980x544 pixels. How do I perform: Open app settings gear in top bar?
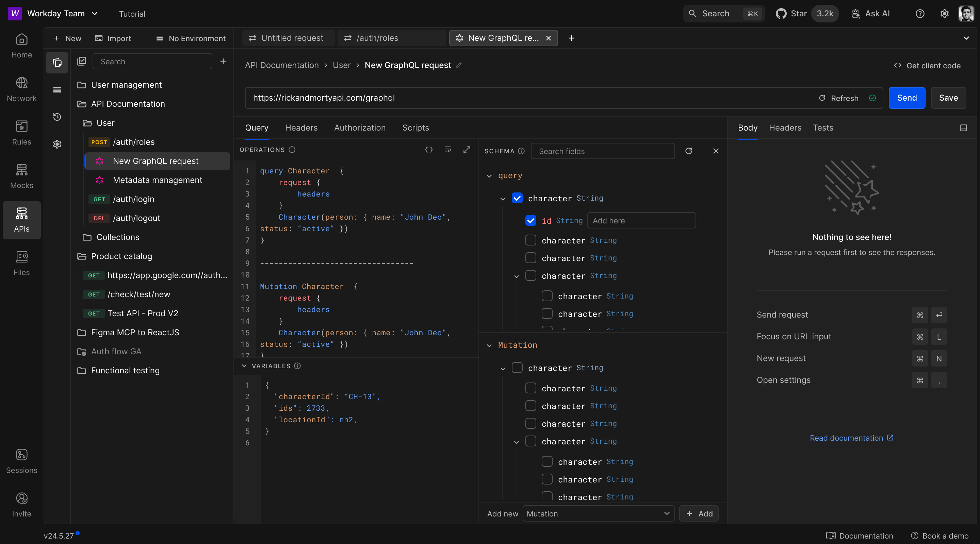click(x=944, y=14)
